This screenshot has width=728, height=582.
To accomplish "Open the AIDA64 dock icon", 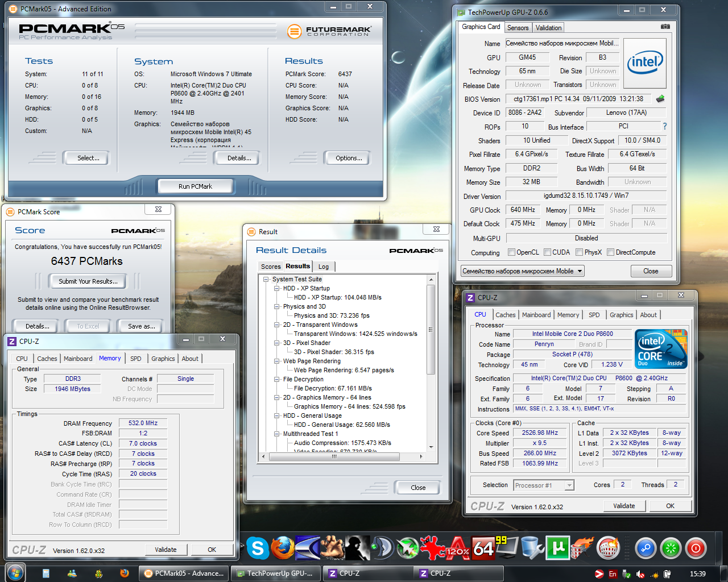I will pos(483,548).
